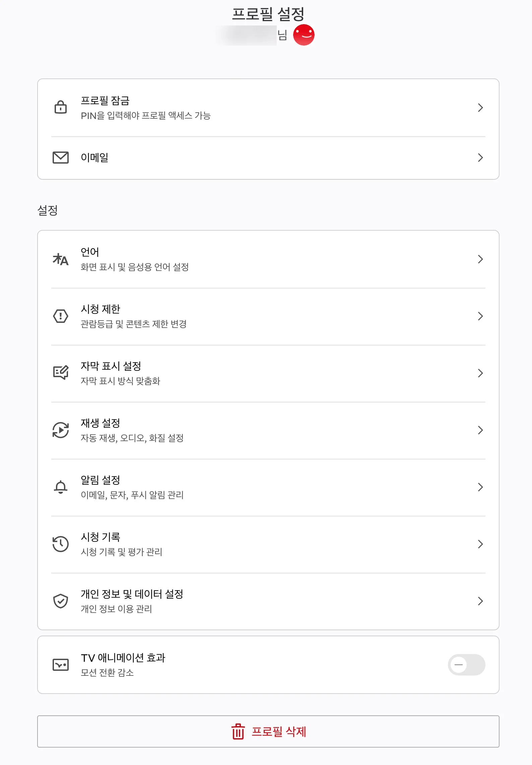
Task: Click the warning hexagon icon for 시청 제한
Action: click(x=61, y=316)
